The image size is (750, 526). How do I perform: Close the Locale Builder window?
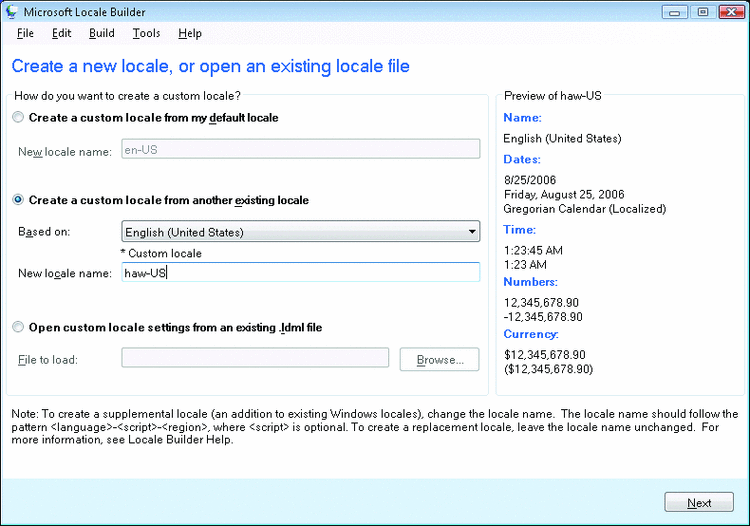tap(731, 12)
